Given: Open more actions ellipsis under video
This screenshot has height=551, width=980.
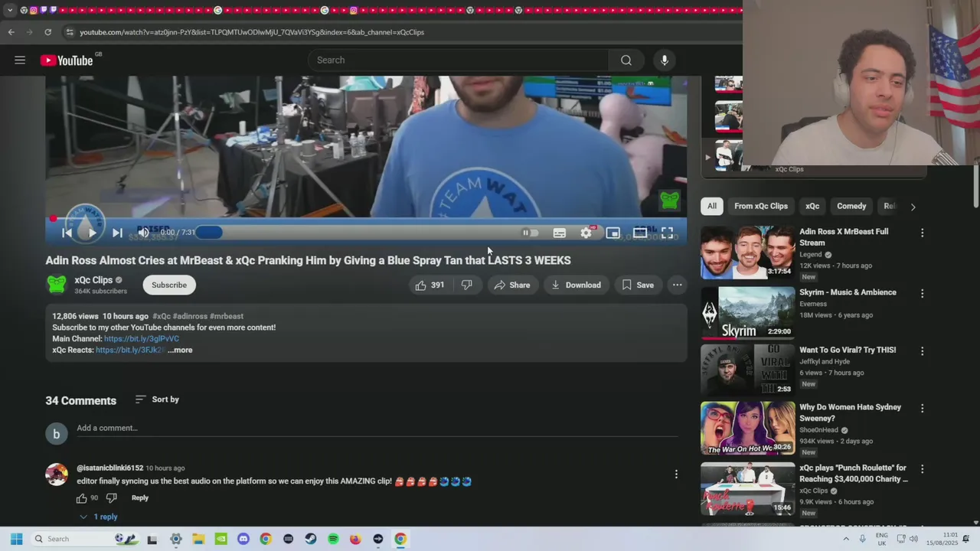Looking at the screenshot, I should (x=677, y=285).
